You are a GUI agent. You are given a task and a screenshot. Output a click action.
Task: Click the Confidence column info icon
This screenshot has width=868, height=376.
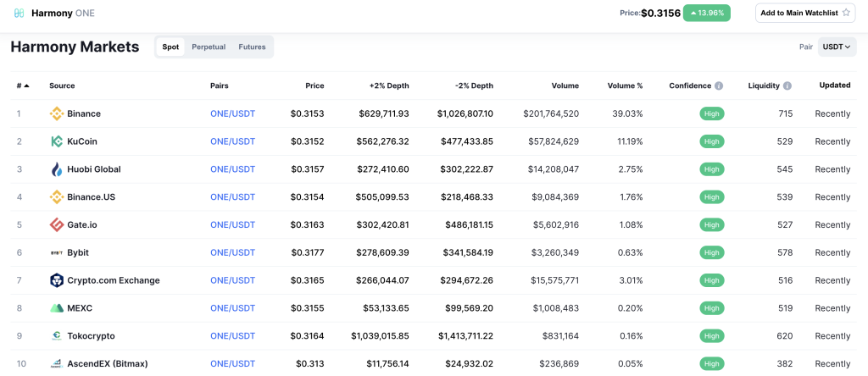tap(719, 86)
